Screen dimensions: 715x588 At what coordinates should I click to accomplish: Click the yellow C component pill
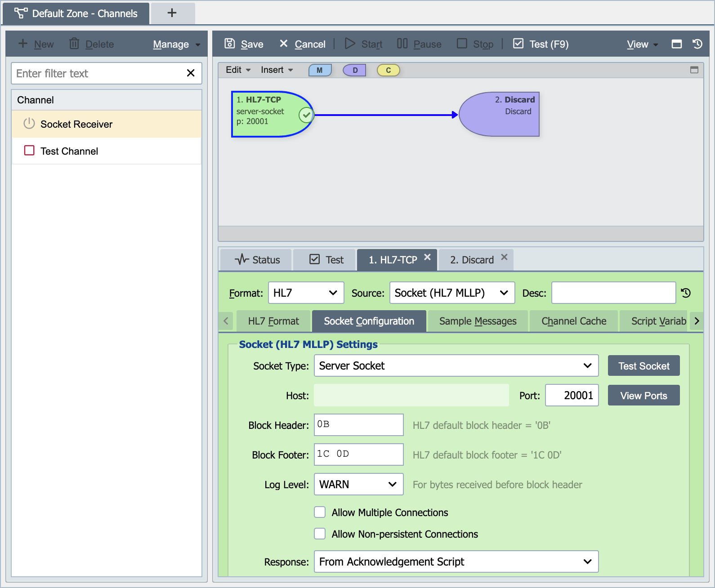pyautogui.click(x=389, y=70)
